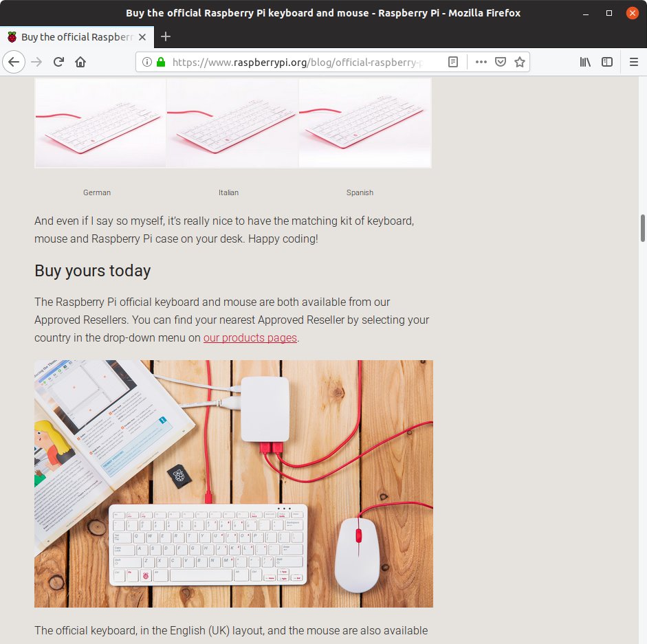The image size is (647, 644).
Task: Click the German caption text
Action: pyautogui.click(x=97, y=192)
